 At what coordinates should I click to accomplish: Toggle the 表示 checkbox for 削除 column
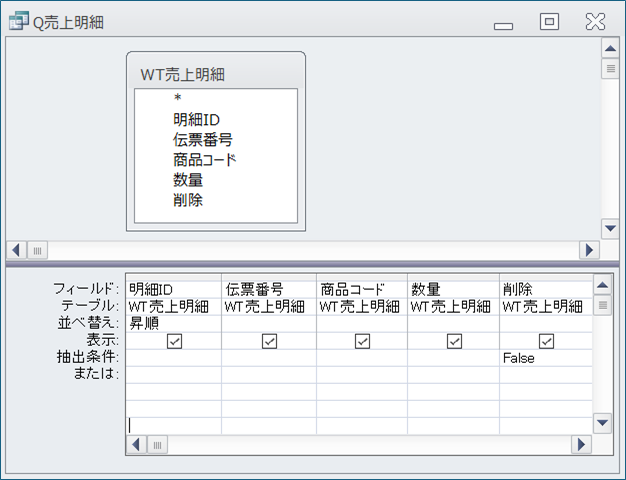tap(546, 341)
